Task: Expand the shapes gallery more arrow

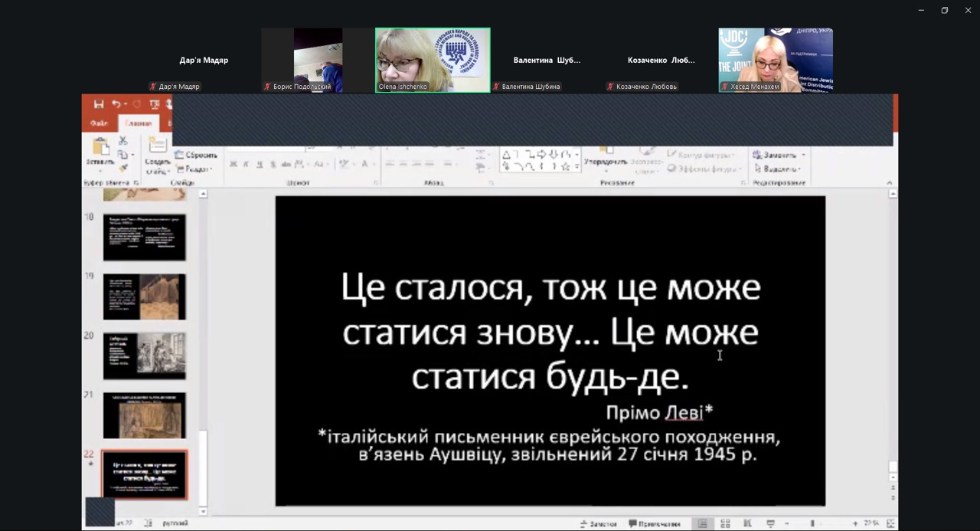Action: coord(577,166)
